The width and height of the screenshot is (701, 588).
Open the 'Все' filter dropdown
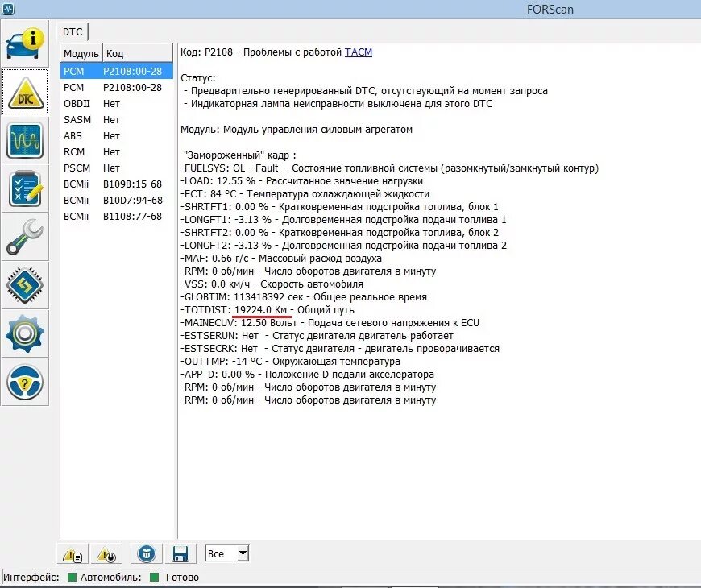(x=226, y=553)
